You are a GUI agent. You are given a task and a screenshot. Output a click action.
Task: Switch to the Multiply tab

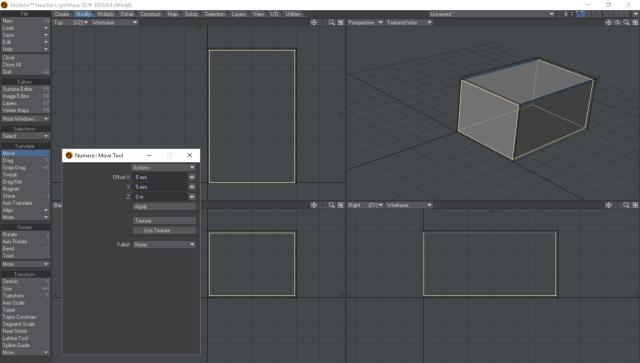tap(106, 14)
